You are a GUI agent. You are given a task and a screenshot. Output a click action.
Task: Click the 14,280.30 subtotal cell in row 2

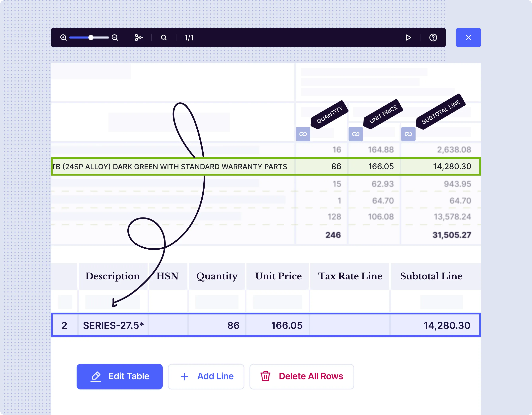pos(446,325)
